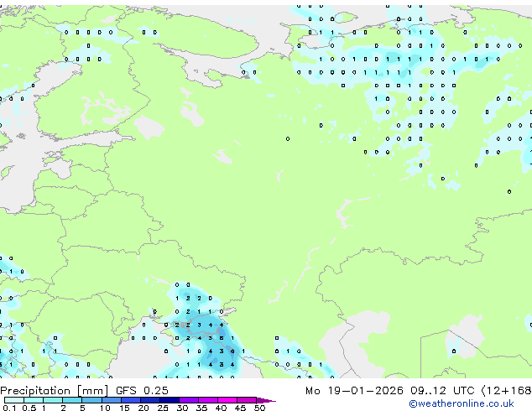Click the 20–25 mm legend swatch
The image size is (532, 411).
pos(150,400)
